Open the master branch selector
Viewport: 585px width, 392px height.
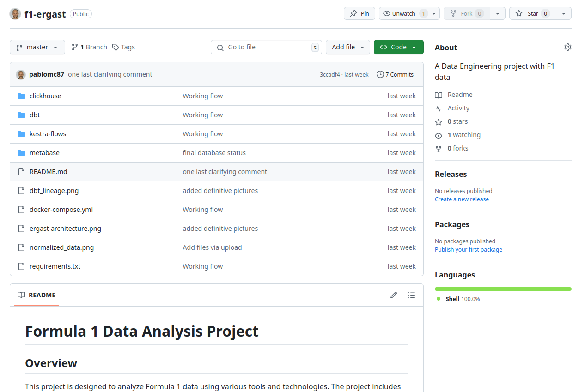point(37,47)
